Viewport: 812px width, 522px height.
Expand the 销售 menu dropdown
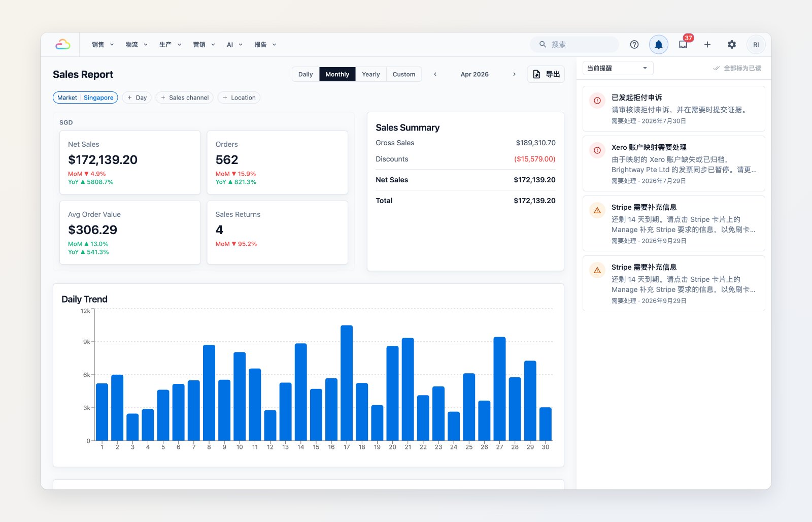click(x=103, y=45)
